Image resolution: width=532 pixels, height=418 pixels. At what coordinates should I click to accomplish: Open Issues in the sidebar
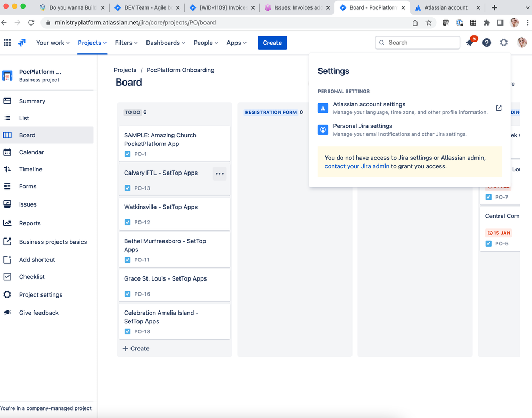(x=47, y=204)
